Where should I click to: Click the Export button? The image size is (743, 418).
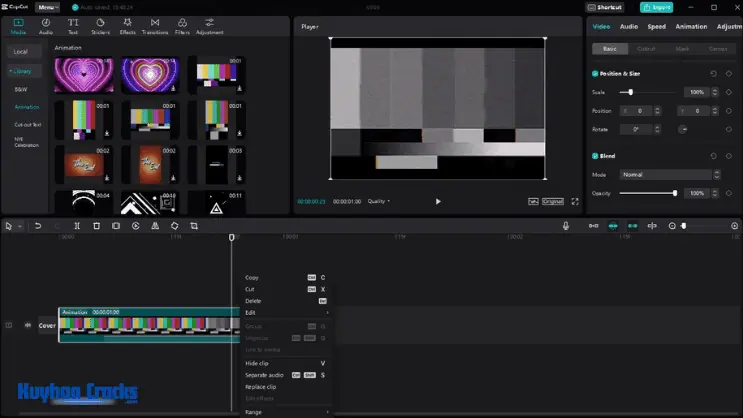657,7
